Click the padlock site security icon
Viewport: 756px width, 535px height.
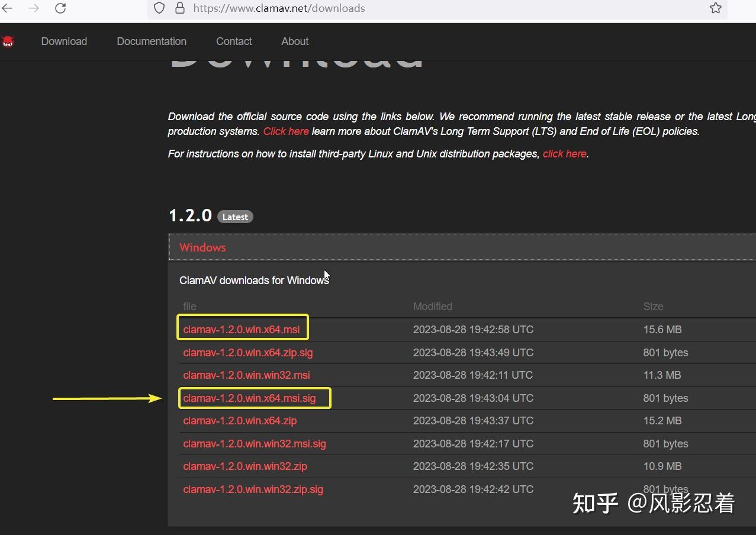point(180,8)
